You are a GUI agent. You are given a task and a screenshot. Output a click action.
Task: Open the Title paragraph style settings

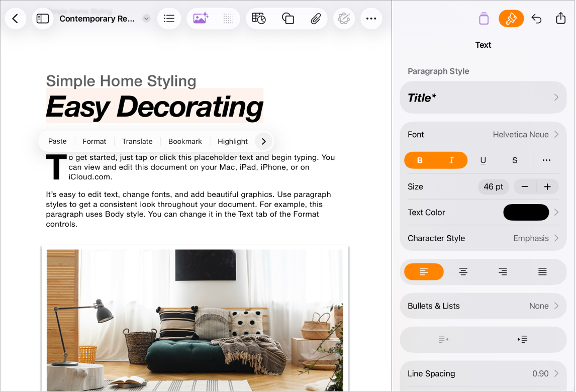(x=483, y=97)
